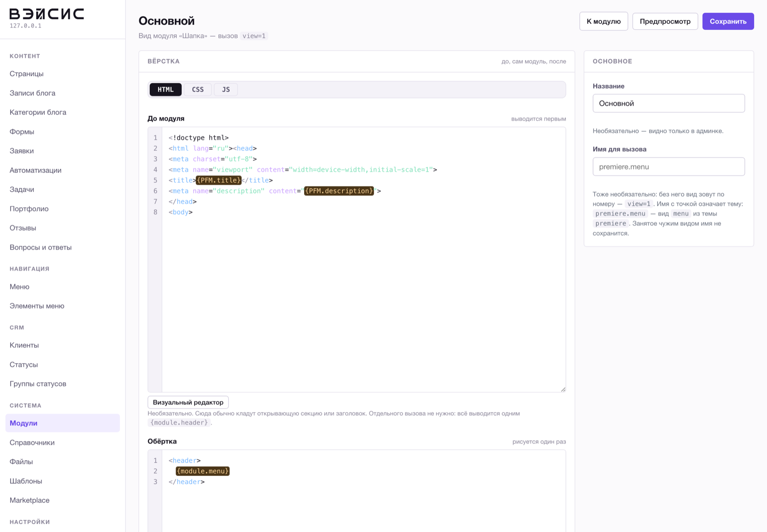This screenshot has width=767, height=532.
Task: Click the ВЭЙСИС logo
Action: coord(47,14)
